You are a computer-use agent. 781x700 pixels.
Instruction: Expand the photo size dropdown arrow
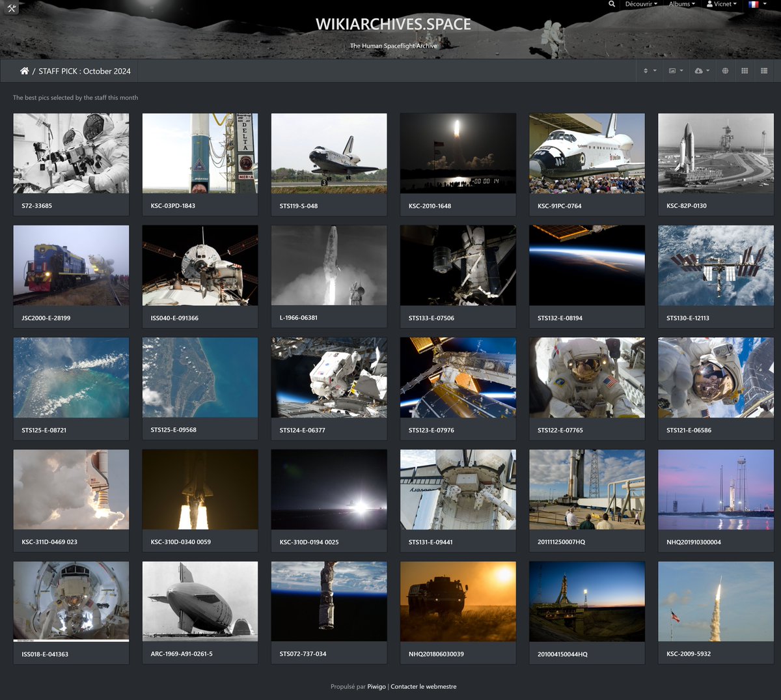[681, 70]
